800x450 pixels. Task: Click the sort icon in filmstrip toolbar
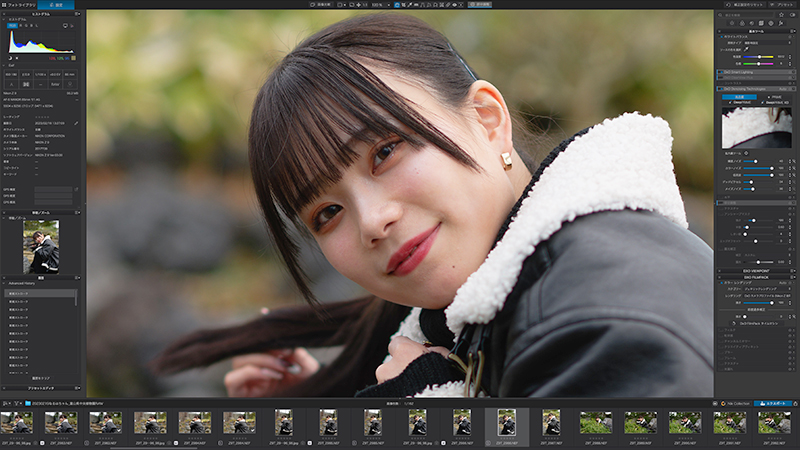7,403
